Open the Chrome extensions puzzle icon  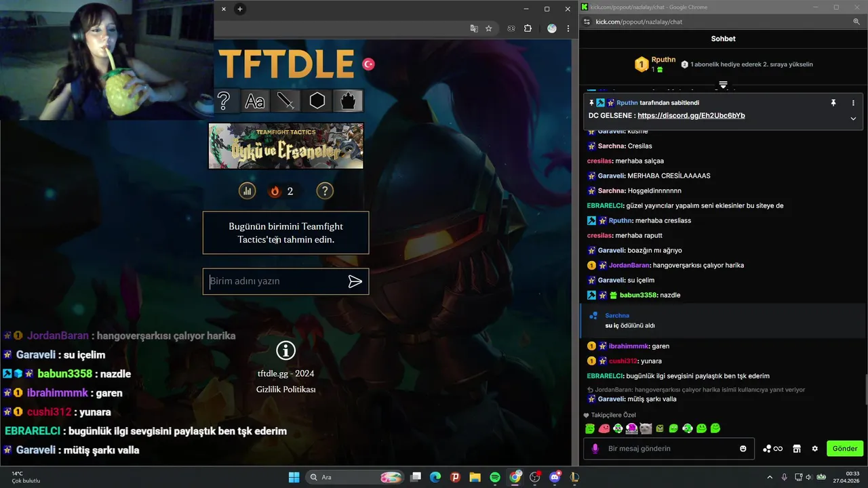[x=528, y=28]
